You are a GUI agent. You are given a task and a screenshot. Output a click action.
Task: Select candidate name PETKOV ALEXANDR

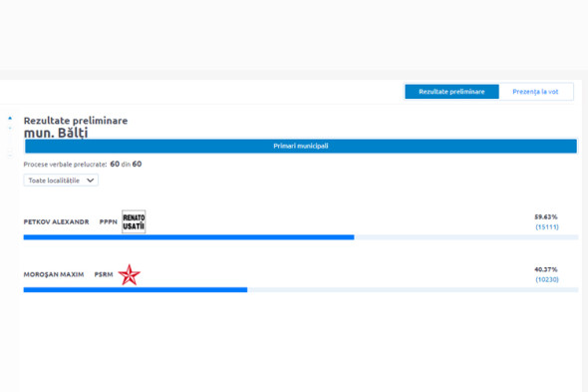point(56,221)
